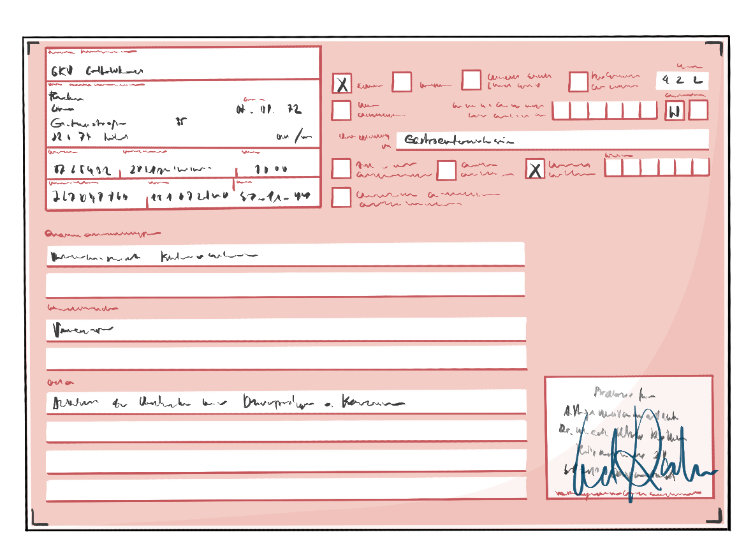
Task: Click the quarter field showing 422
Action: [682, 81]
